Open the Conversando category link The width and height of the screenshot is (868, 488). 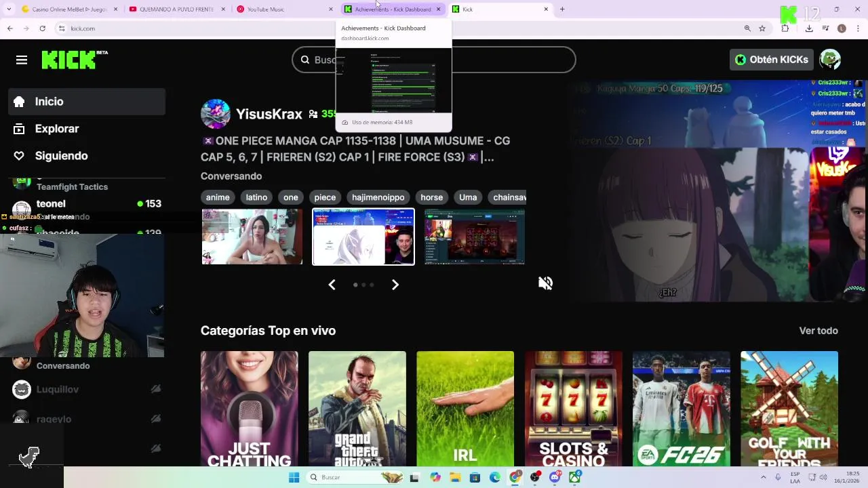pos(231,176)
